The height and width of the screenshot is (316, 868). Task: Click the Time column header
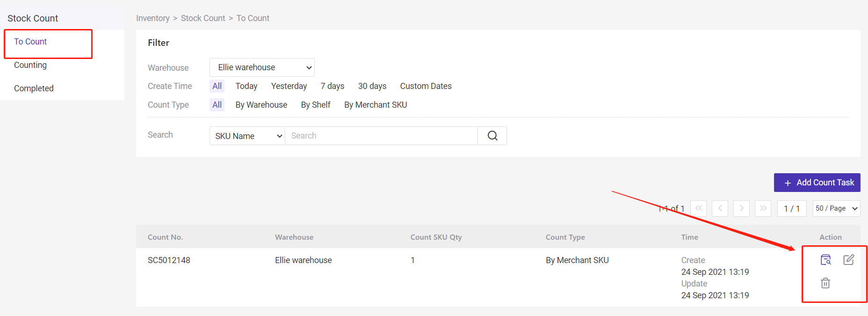pos(690,237)
